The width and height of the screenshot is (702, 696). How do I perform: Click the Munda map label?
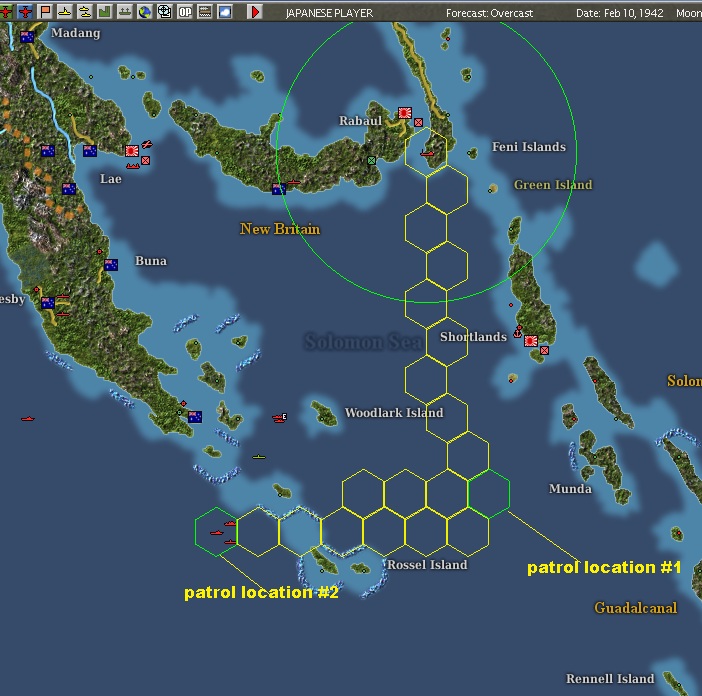[570, 489]
